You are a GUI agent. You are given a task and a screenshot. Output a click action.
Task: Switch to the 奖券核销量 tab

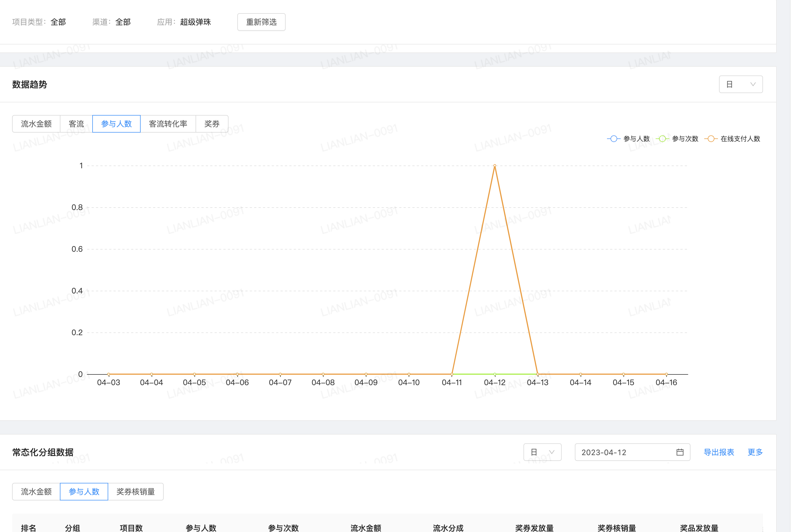[135, 492]
